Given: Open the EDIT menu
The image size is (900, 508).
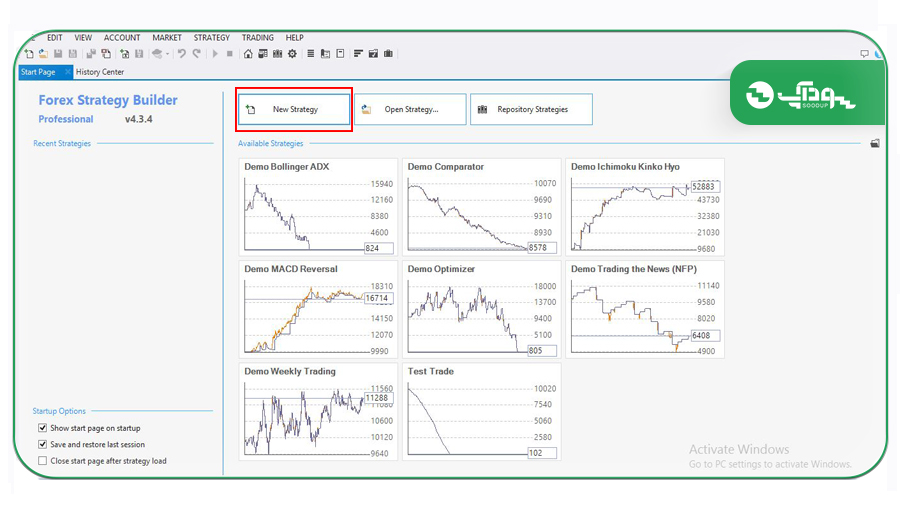Looking at the screenshot, I should click(55, 38).
